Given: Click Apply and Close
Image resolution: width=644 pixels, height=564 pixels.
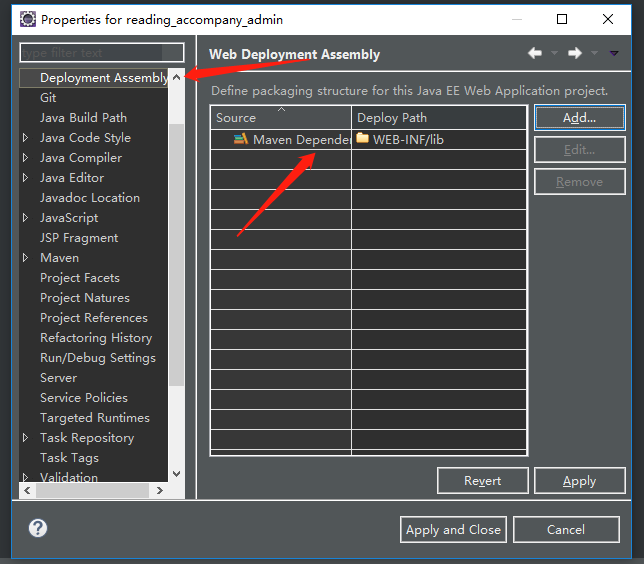Looking at the screenshot, I should point(453,529).
